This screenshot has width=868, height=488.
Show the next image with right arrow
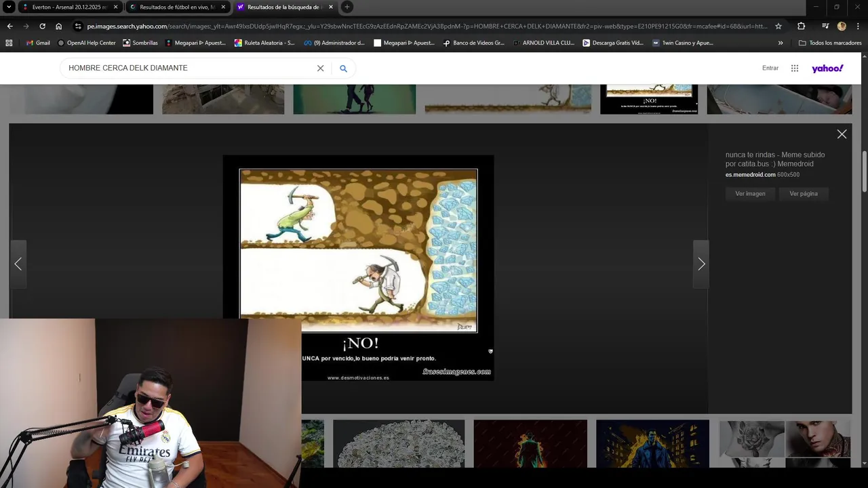(701, 264)
